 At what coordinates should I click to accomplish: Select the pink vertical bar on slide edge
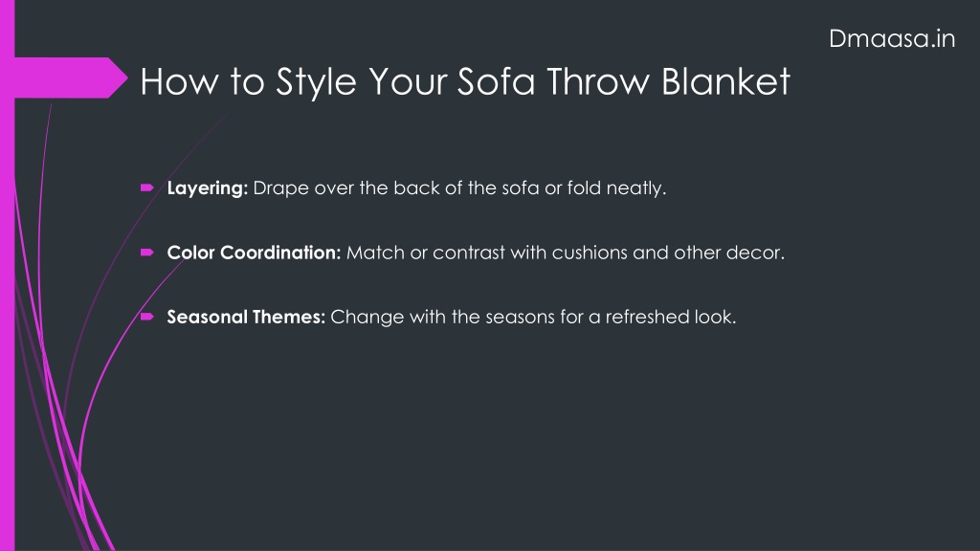click(7, 275)
